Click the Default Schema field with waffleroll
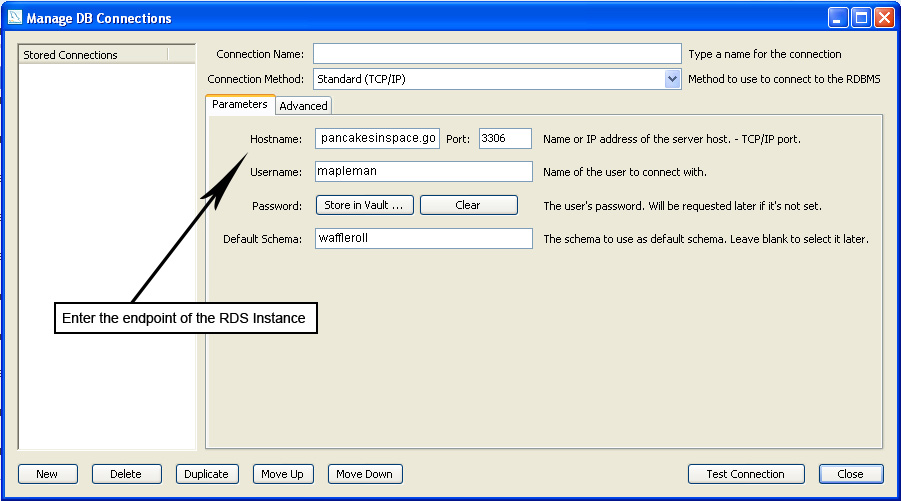 (424, 238)
